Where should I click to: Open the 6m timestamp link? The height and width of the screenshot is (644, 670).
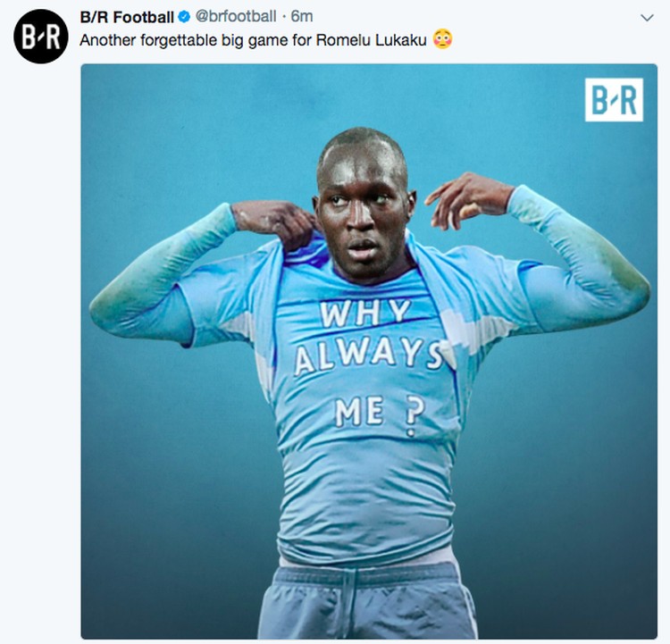(302, 17)
